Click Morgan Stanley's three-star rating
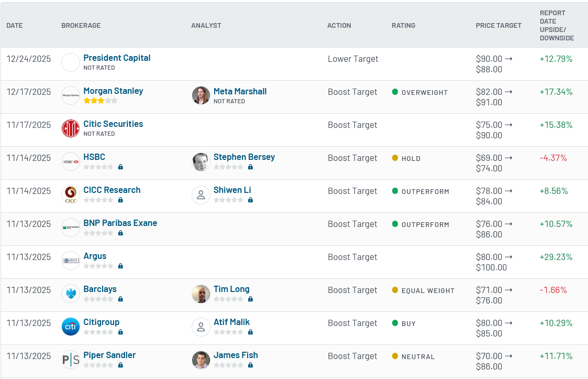This screenshot has width=588, height=379. 101,101
